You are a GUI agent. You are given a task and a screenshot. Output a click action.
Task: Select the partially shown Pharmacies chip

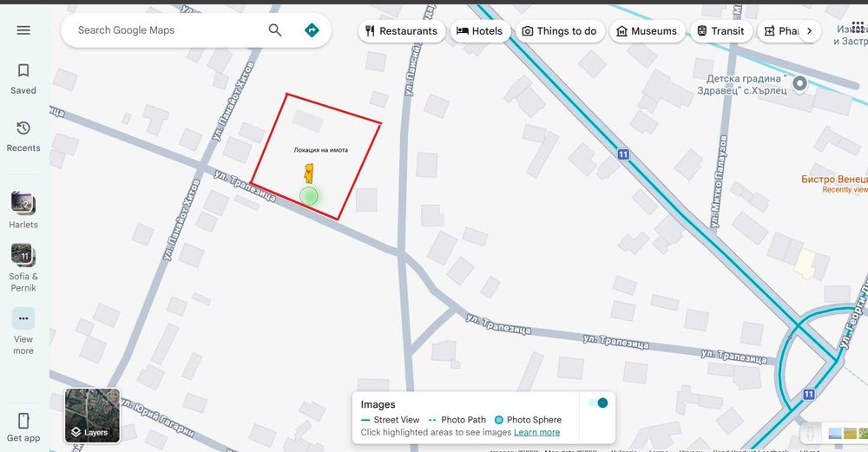pos(778,31)
